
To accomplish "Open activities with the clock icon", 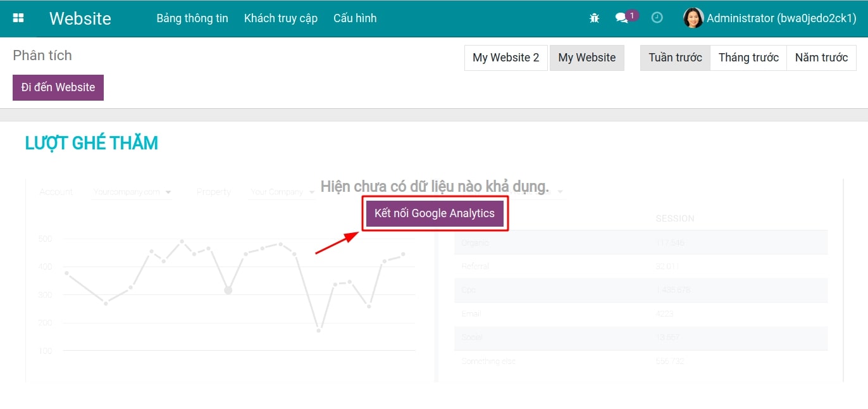I will coord(657,18).
